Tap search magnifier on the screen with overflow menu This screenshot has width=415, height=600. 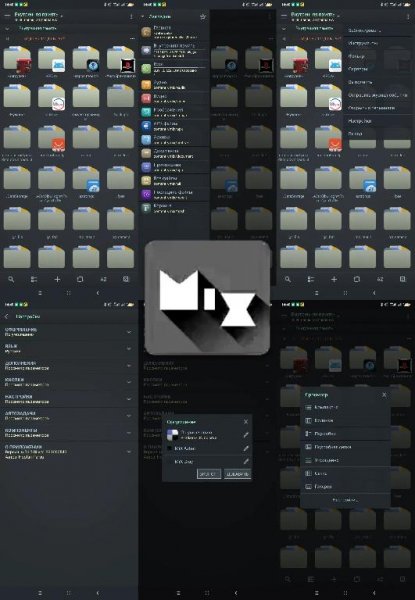(x=288, y=279)
